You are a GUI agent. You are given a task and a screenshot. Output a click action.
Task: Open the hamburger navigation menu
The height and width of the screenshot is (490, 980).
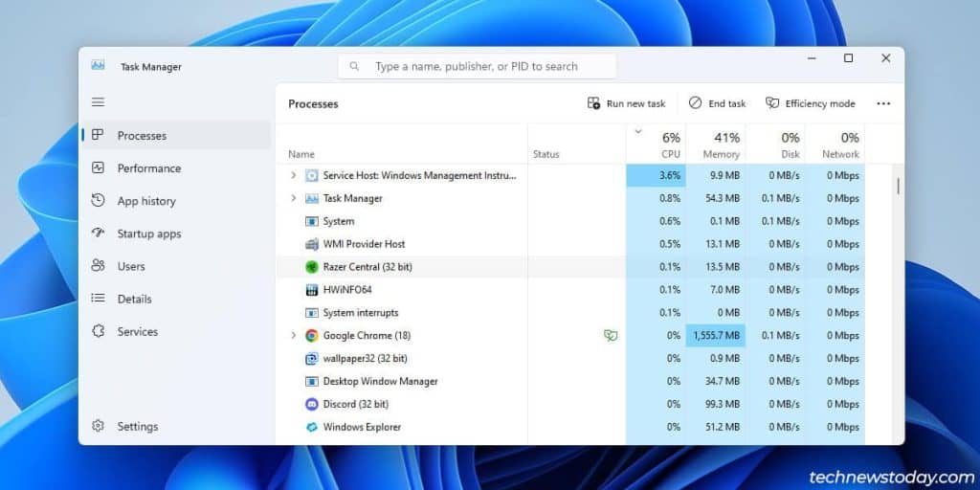pyautogui.click(x=99, y=101)
